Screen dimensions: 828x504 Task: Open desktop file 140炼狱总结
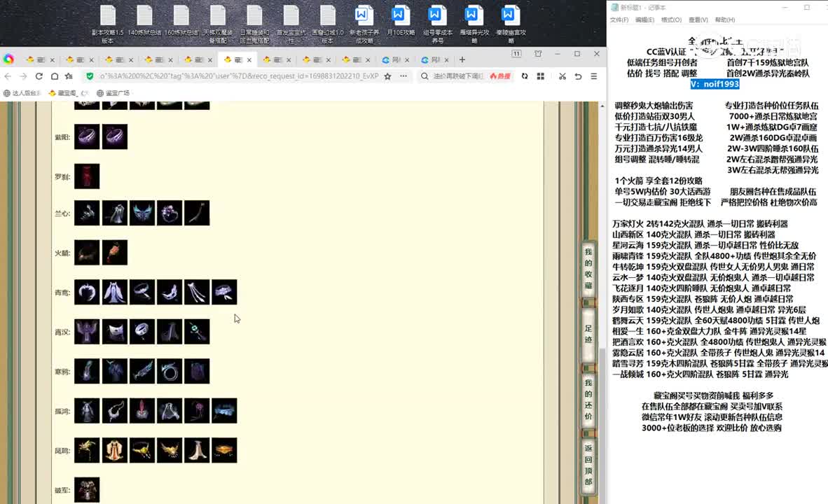pos(144,21)
